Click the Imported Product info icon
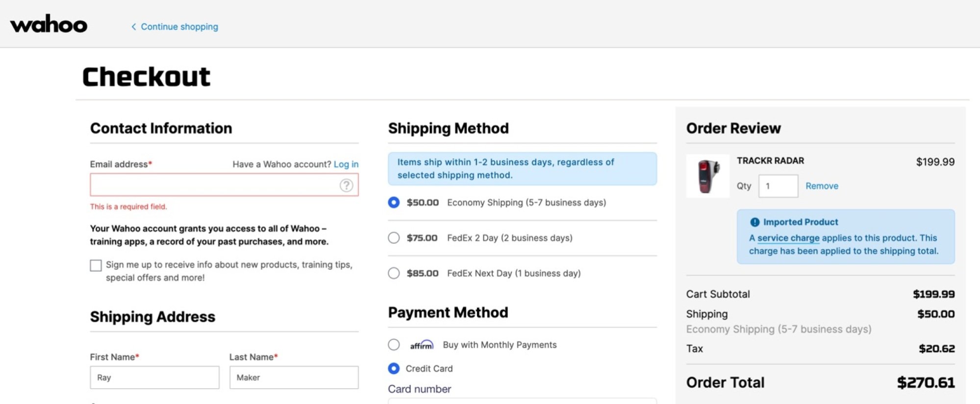980x404 pixels. point(754,222)
